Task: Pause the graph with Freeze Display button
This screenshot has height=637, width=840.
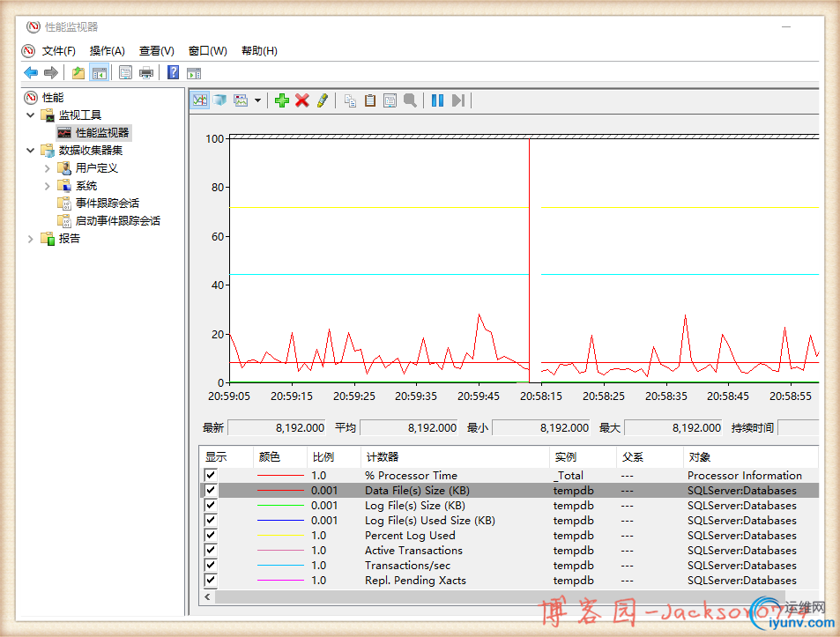Action: pos(437,100)
